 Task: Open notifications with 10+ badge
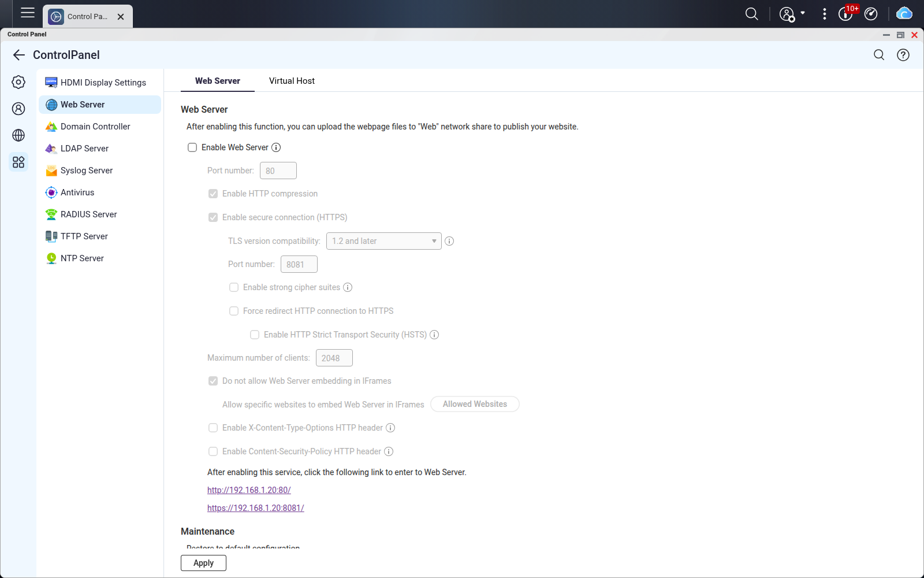(x=847, y=13)
